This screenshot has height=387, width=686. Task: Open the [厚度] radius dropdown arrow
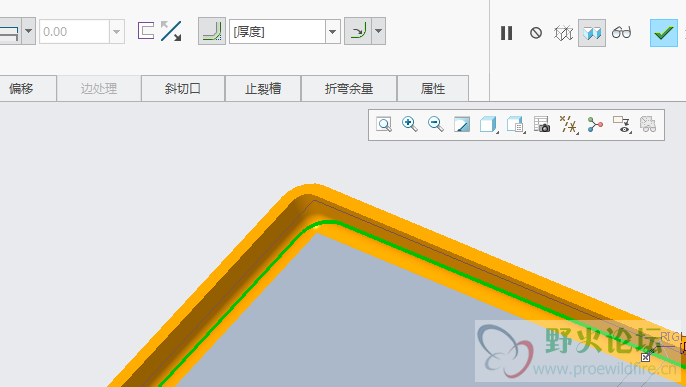[x=333, y=31]
